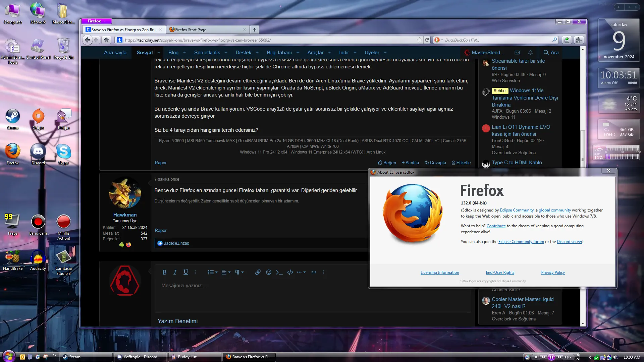Open the forum notifications bell
Image resolution: width=644 pixels, height=362 pixels.
point(530,53)
